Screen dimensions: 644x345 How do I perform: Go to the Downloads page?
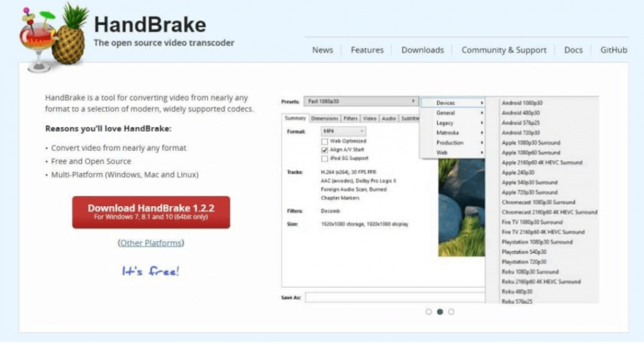point(422,50)
